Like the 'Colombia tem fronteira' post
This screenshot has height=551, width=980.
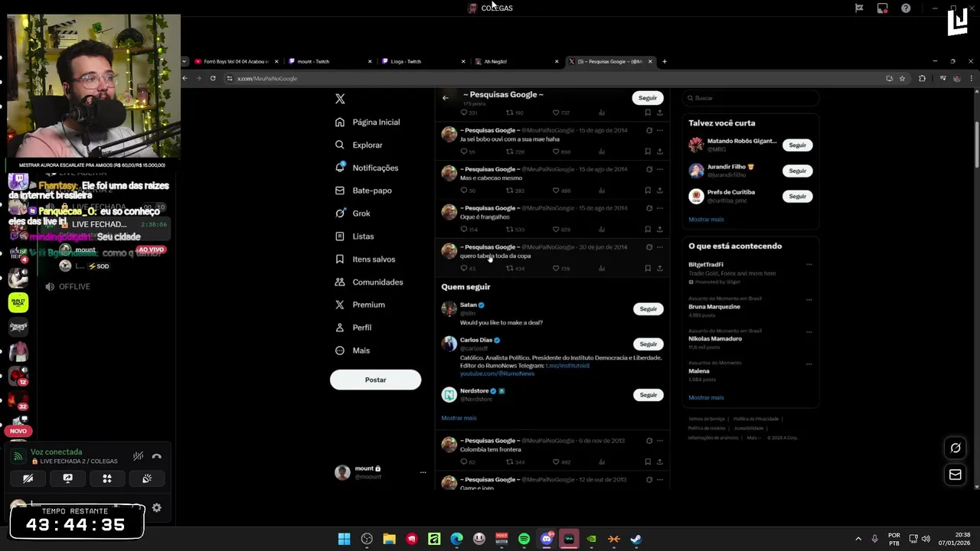pos(556,462)
